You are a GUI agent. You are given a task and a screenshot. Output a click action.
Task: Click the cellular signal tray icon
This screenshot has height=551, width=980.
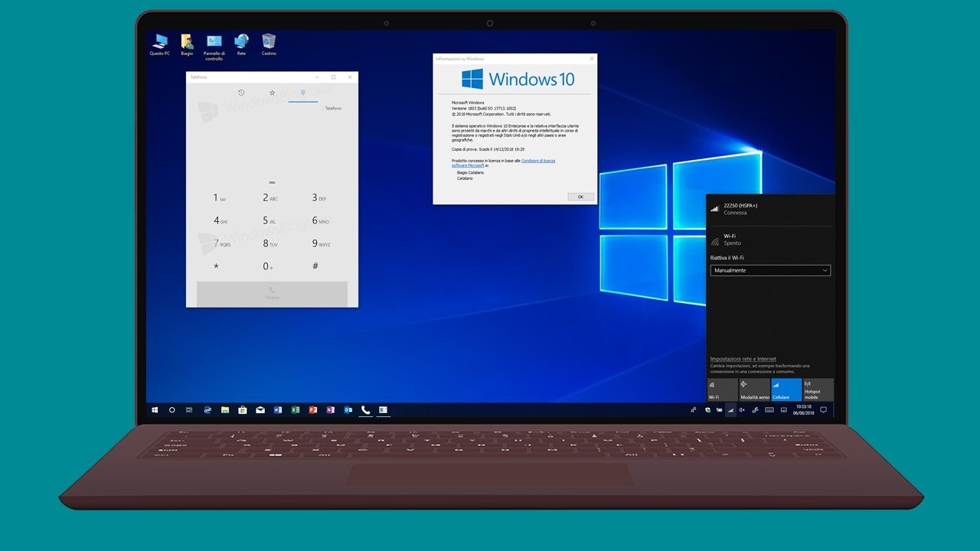730,410
